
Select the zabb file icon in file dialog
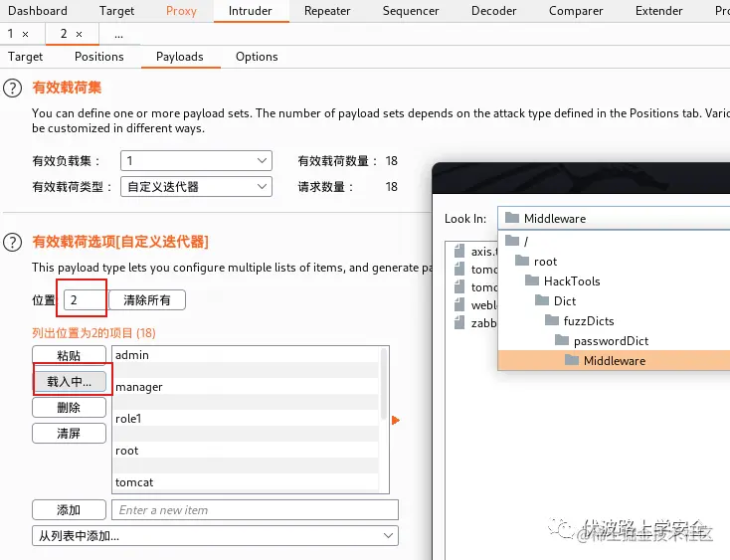(x=459, y=323)
